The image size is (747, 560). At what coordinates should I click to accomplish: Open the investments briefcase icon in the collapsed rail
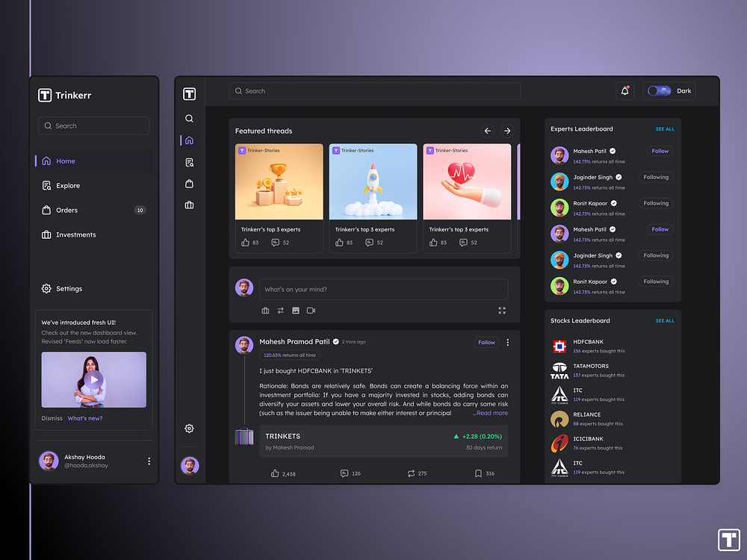pyautogui.click(x=189, y=205)
